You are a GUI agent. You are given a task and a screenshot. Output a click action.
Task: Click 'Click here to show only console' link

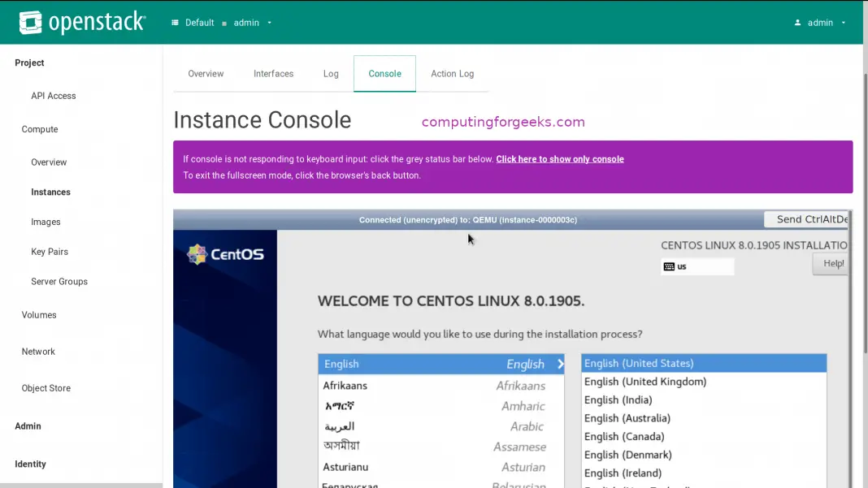[559, 159]
